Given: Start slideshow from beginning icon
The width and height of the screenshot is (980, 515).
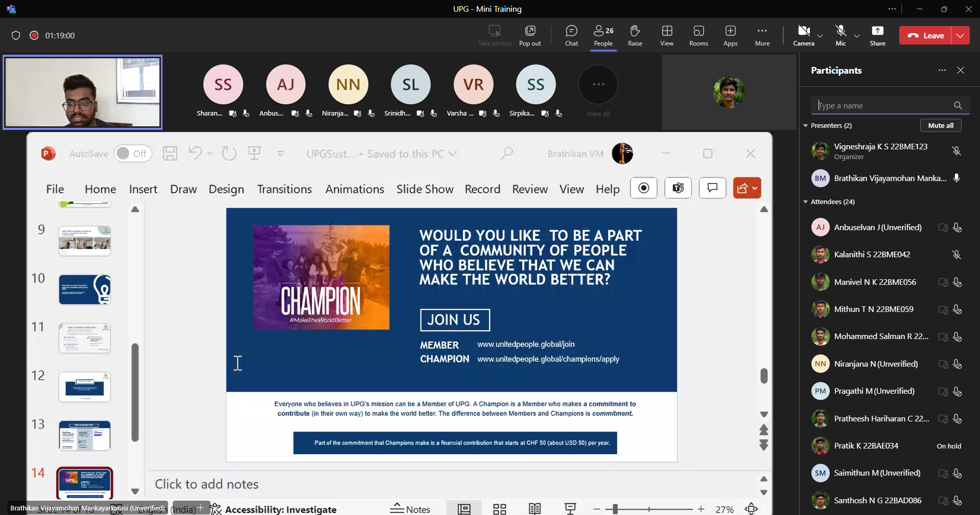Looking at the screenshot, I should (254, 153).
